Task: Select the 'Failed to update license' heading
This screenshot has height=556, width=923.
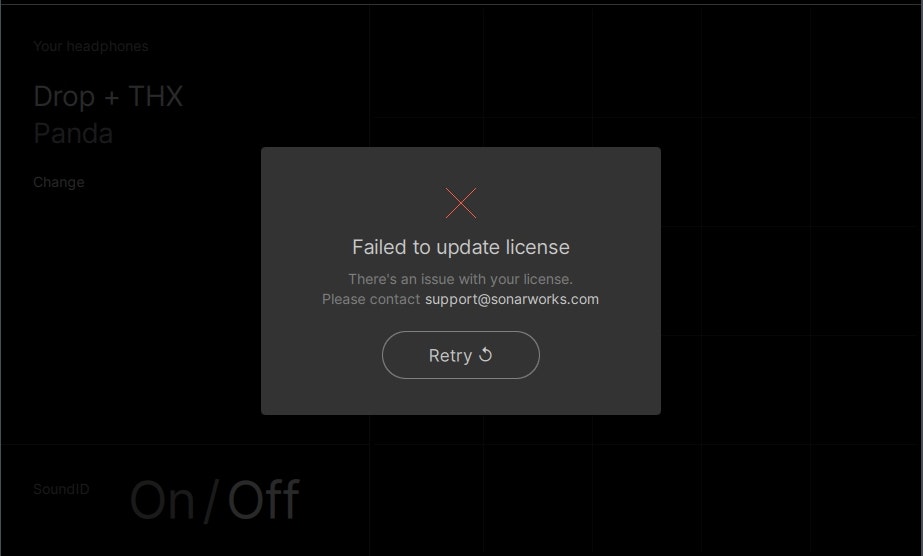Action: (x=460, y=247)
